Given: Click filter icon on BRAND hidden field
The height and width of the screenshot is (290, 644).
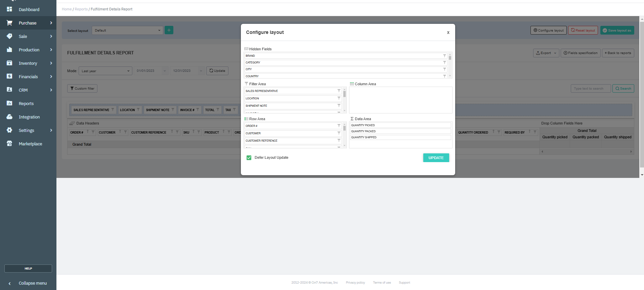Looking at the screenshot, I should tap(444, 56).
